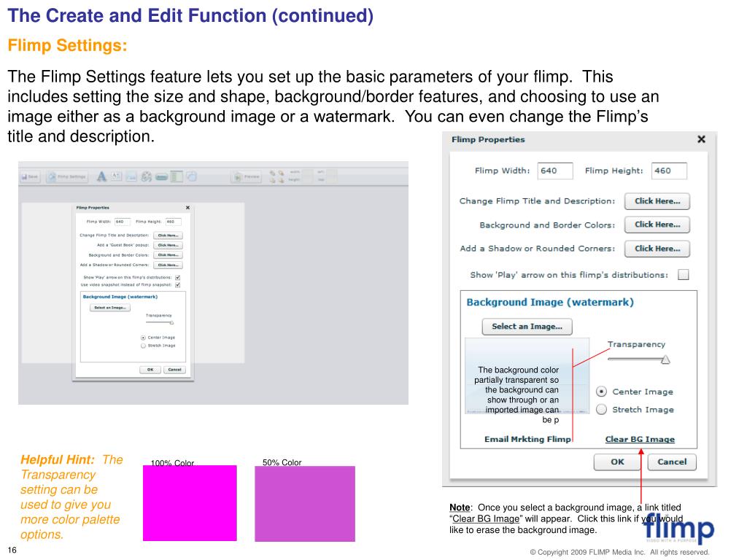Select the green form list tool icon
This screenshot has width=747, height=560.
[x=177, y=176]
